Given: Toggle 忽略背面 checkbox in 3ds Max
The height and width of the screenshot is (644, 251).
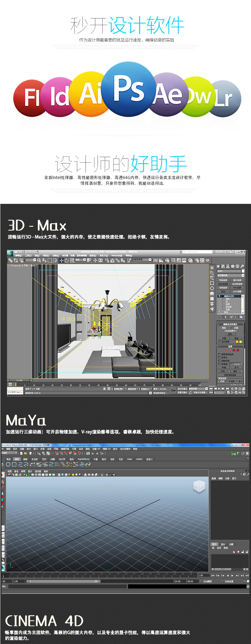Looking at the screenshot, I should tap(219, 361).
